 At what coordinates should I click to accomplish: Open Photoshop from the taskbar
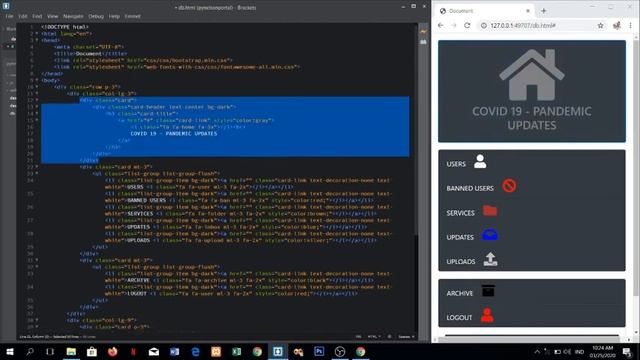point(319,351)
